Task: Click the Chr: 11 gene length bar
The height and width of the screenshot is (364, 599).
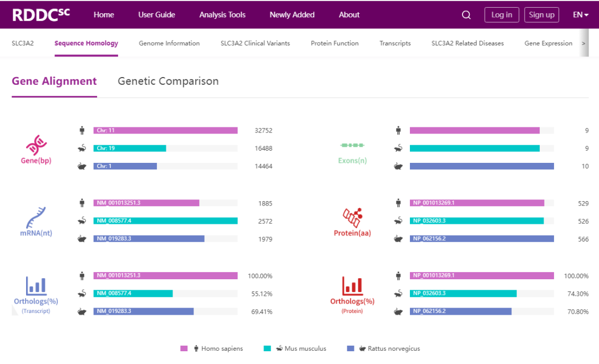Action: coord(165,131)
